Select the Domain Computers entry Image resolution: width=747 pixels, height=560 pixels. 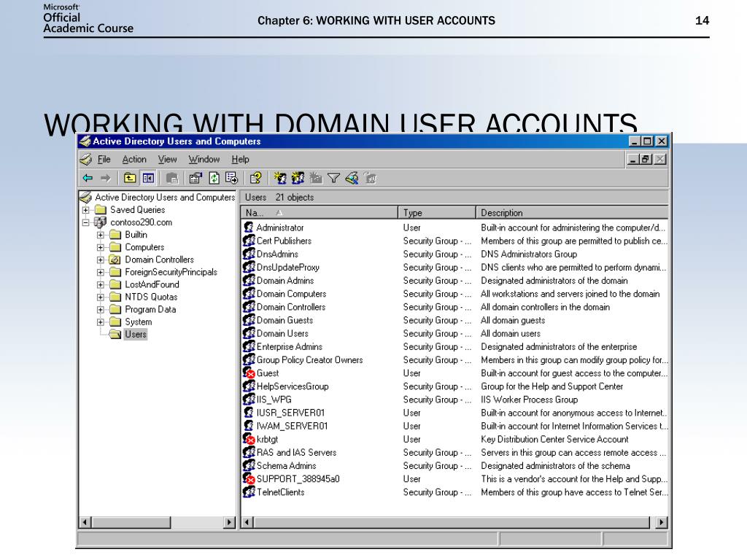point(292,294)
